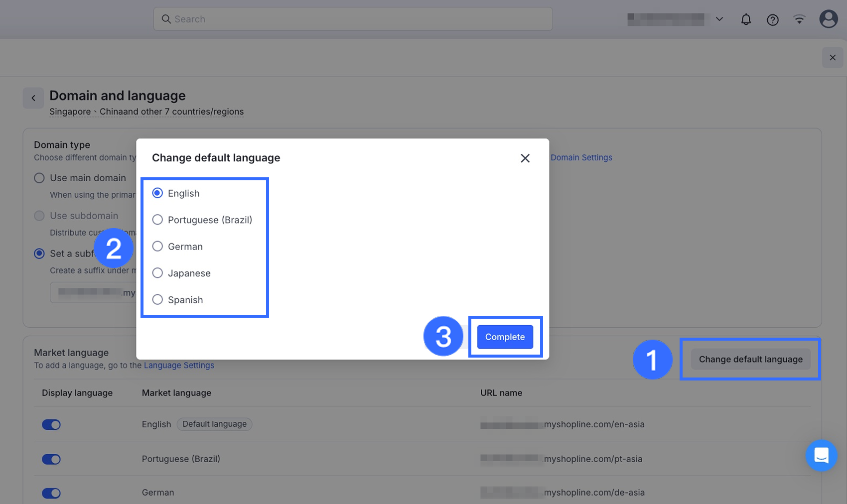Close the Change default language dialog

coord(525,158)
